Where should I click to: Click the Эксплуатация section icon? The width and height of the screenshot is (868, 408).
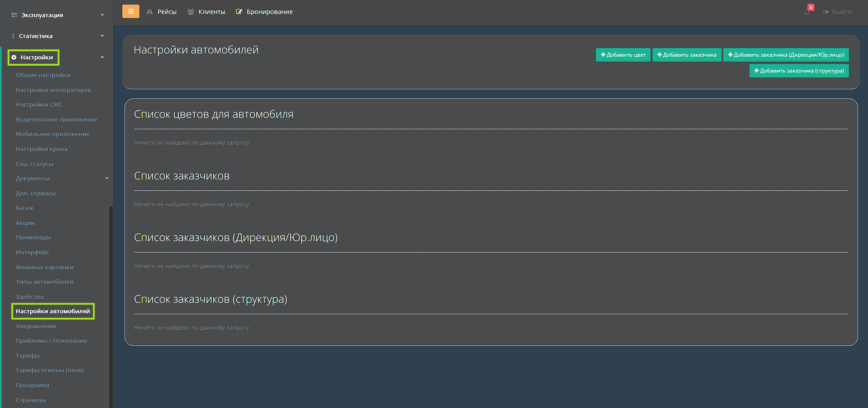click(14, 15)
